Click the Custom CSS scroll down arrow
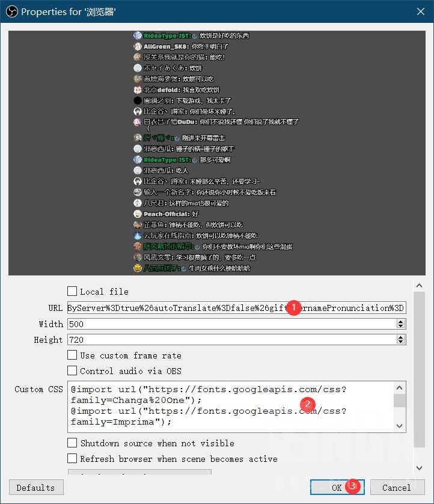Image resolution: width=434 pixels, height=504 pixels. coord(399,426)
